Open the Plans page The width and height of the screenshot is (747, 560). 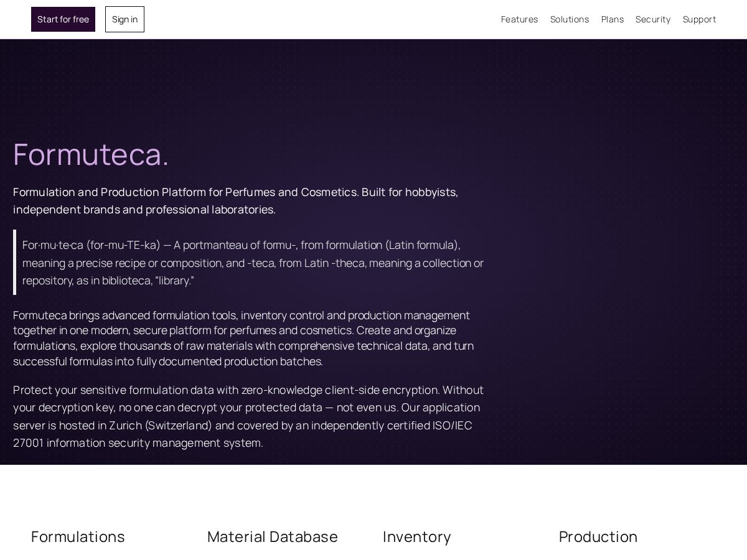pos(613,19)
